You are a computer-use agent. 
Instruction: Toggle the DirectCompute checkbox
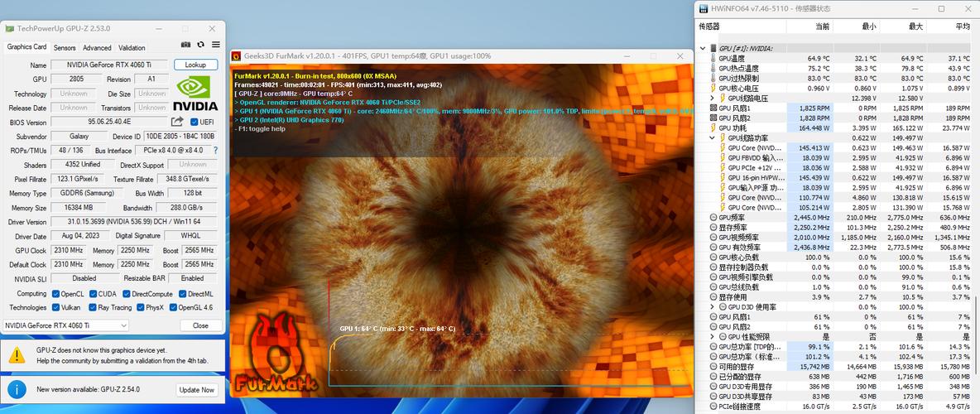(127, 294)
